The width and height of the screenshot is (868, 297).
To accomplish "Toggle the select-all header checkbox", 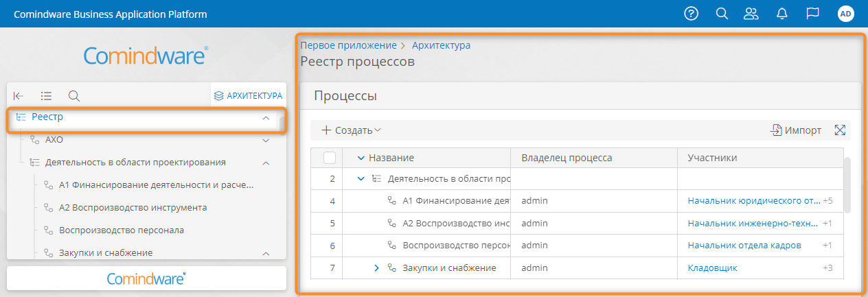I will [x=330, y=158].
